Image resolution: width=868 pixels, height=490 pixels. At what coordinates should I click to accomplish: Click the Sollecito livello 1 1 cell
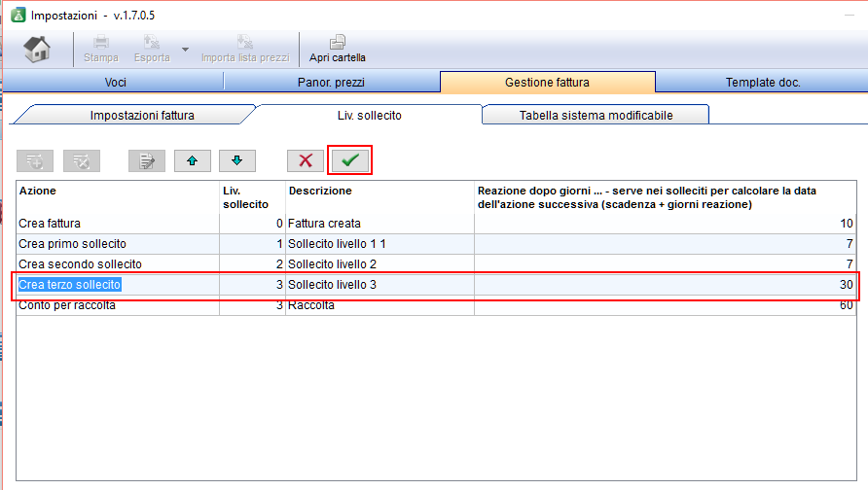380,244
